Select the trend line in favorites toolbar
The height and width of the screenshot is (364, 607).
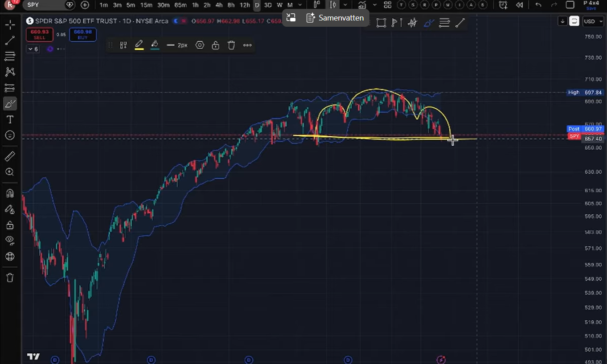pos(460,23)
